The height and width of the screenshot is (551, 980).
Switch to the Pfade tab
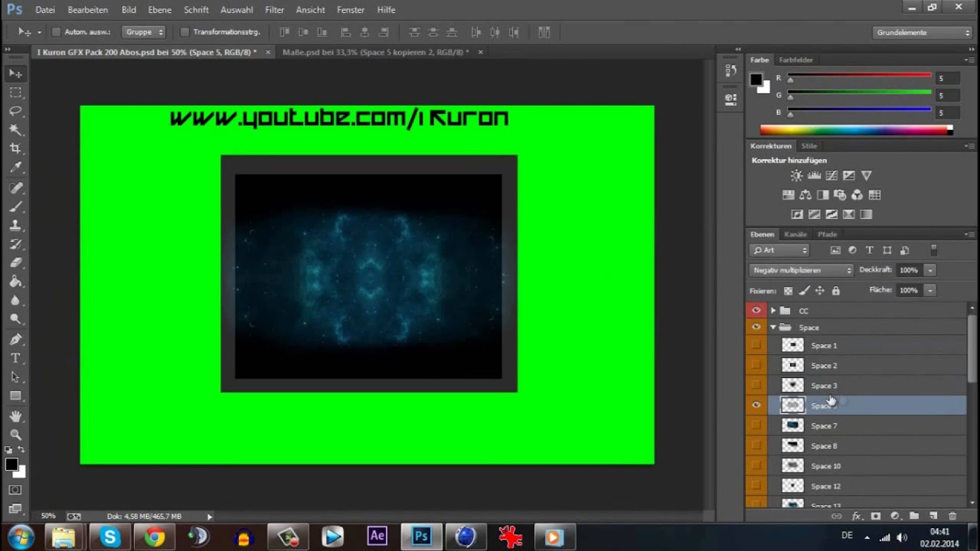[x=827, y=234]
